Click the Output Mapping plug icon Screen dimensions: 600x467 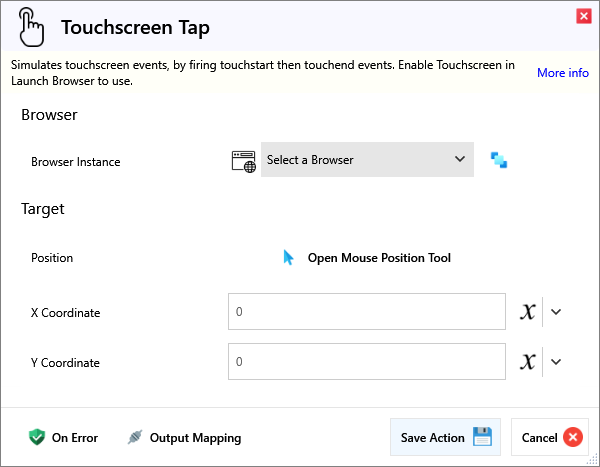point(135,437)
